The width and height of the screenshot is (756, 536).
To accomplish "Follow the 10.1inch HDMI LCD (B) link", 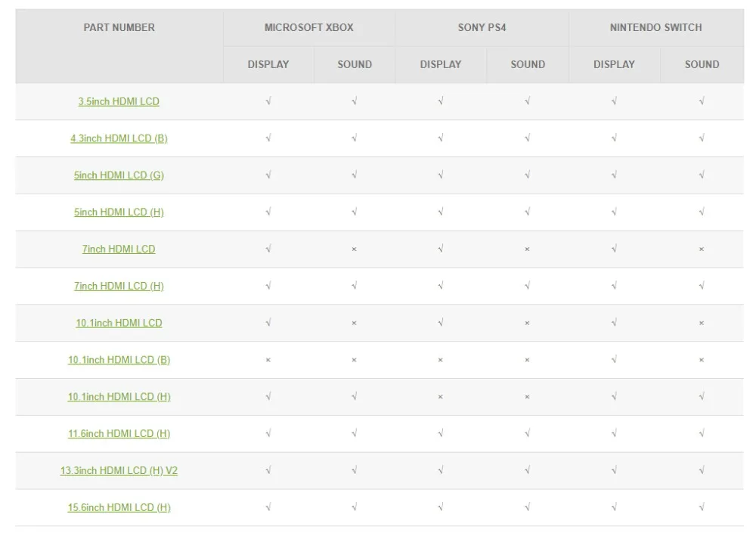I will click(x=119, y=360).
